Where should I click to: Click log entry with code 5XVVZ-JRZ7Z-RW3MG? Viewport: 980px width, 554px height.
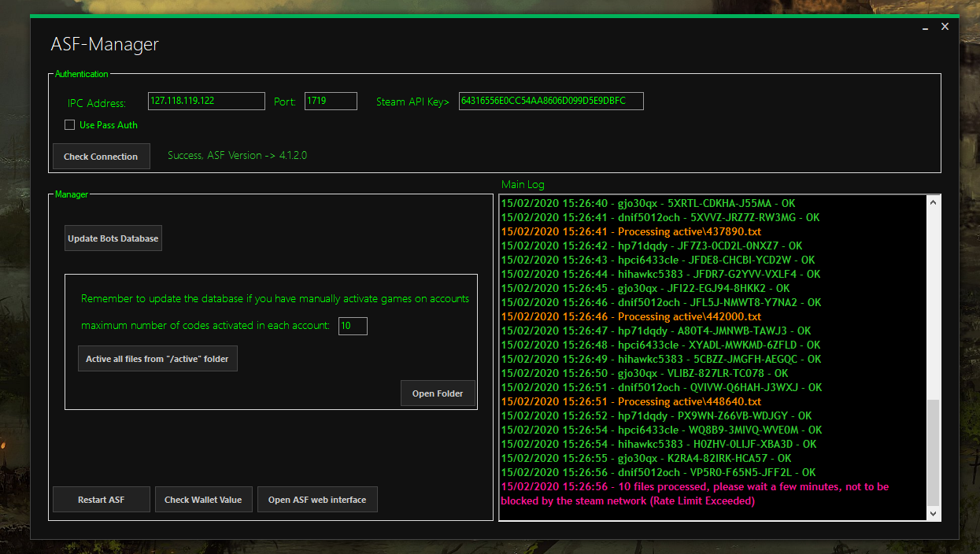(x=660, y=217)
